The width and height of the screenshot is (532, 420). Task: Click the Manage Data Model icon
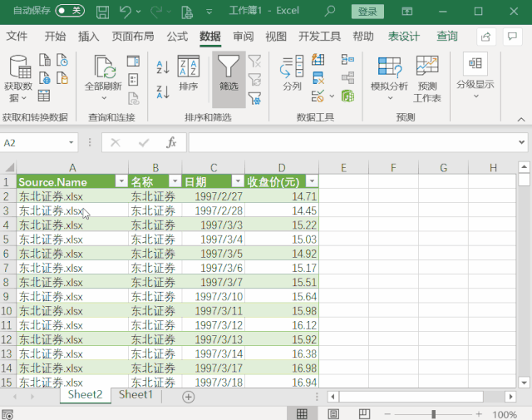pos(347,96)
